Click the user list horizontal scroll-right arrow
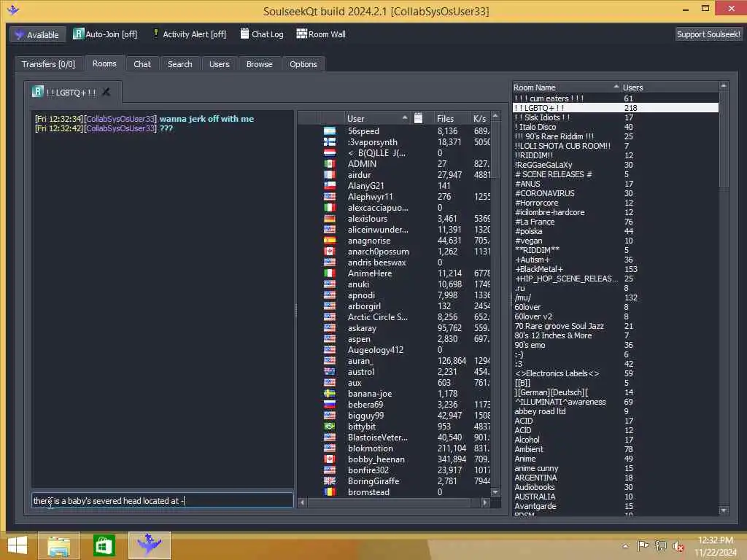The height and width of the screenshot is (560, 747). tap(484, 502)
